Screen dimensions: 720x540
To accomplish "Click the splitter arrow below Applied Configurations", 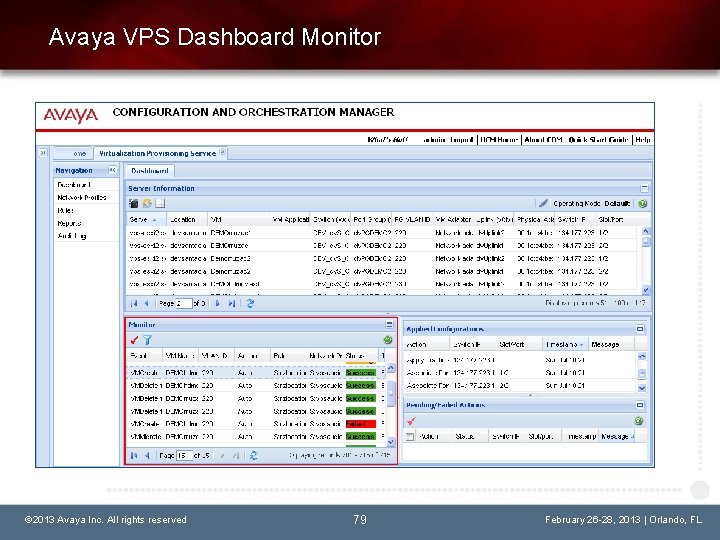I will 530,395.
